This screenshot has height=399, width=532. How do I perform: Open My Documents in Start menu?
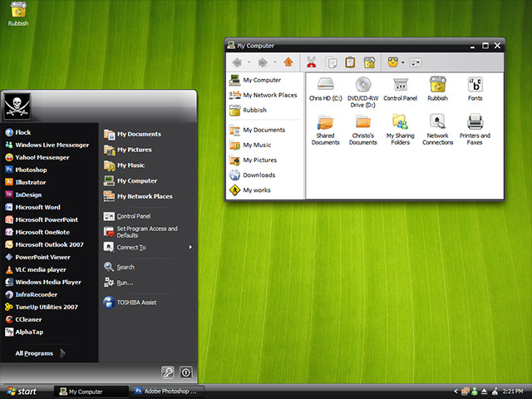click(132, 135)
